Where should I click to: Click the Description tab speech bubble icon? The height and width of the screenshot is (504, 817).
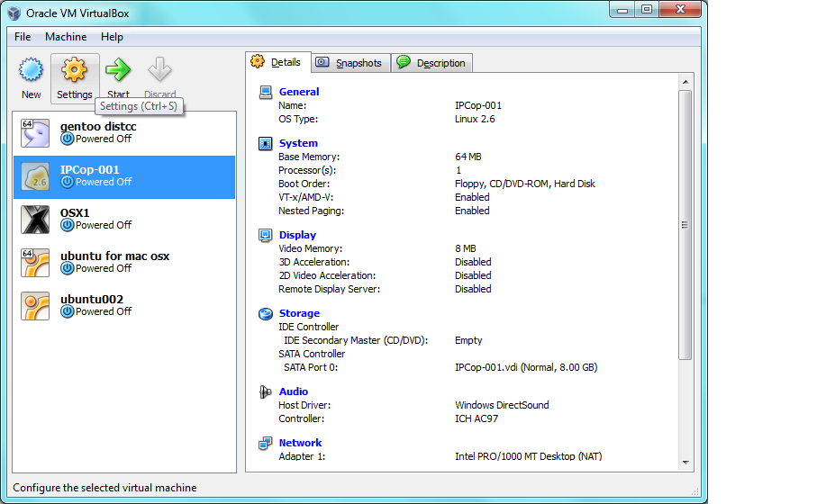tap(404, 62)
